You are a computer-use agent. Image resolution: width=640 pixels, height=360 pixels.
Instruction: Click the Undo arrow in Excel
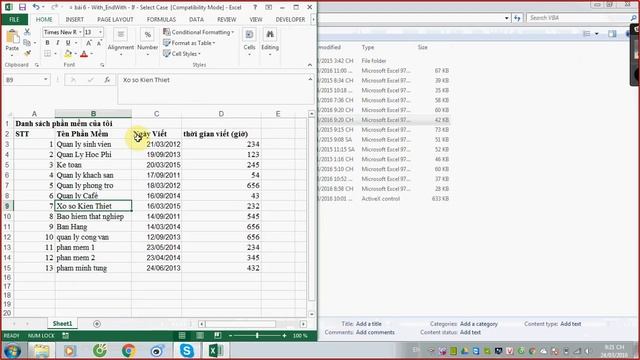point(36,7)
